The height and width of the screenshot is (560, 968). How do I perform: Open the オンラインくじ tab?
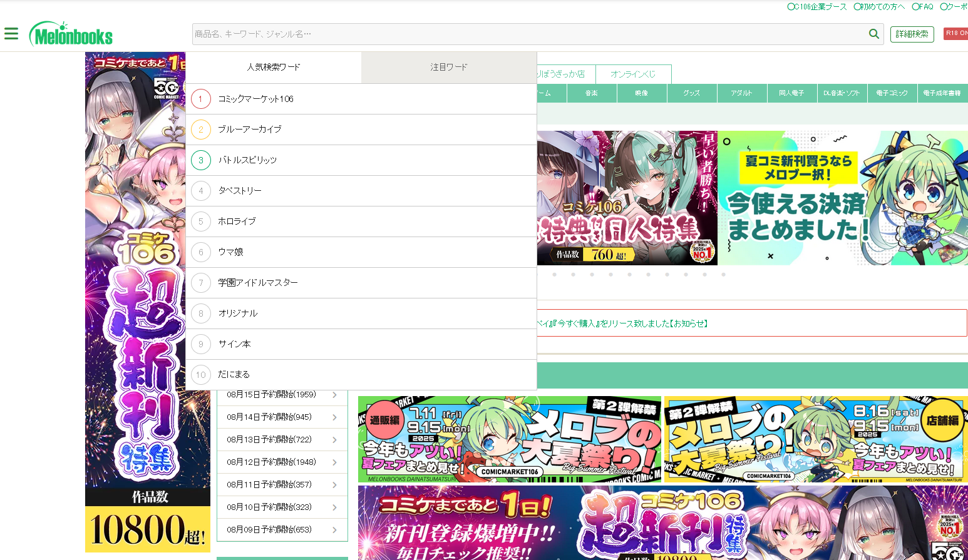[x=633, y=74]
